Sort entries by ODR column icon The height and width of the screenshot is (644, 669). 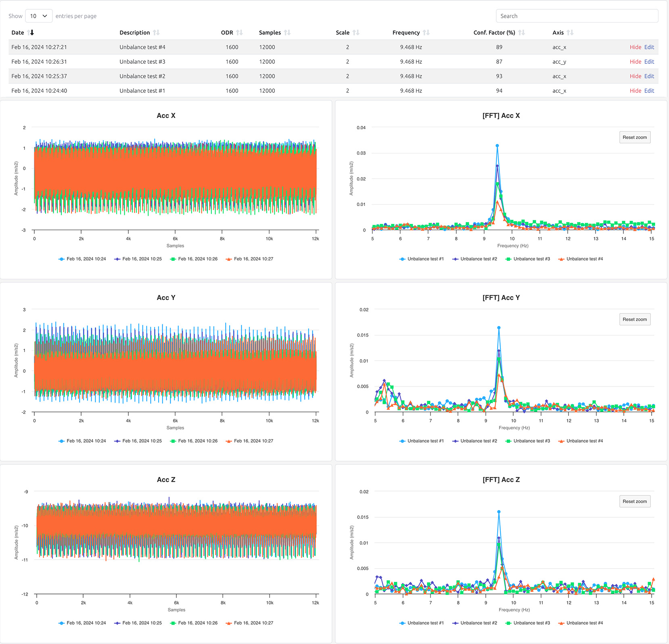(x=239, y=33)
